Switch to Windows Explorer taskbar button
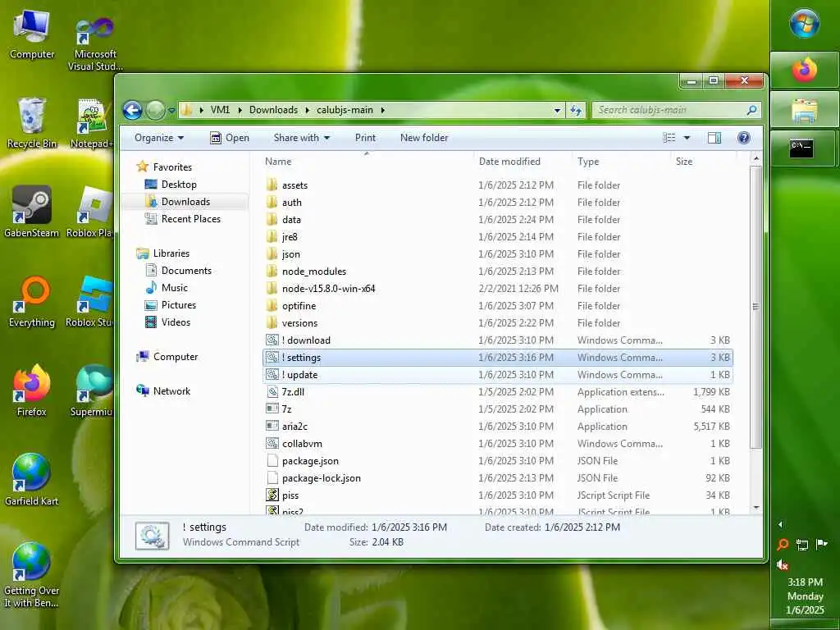 click(804, 109)
